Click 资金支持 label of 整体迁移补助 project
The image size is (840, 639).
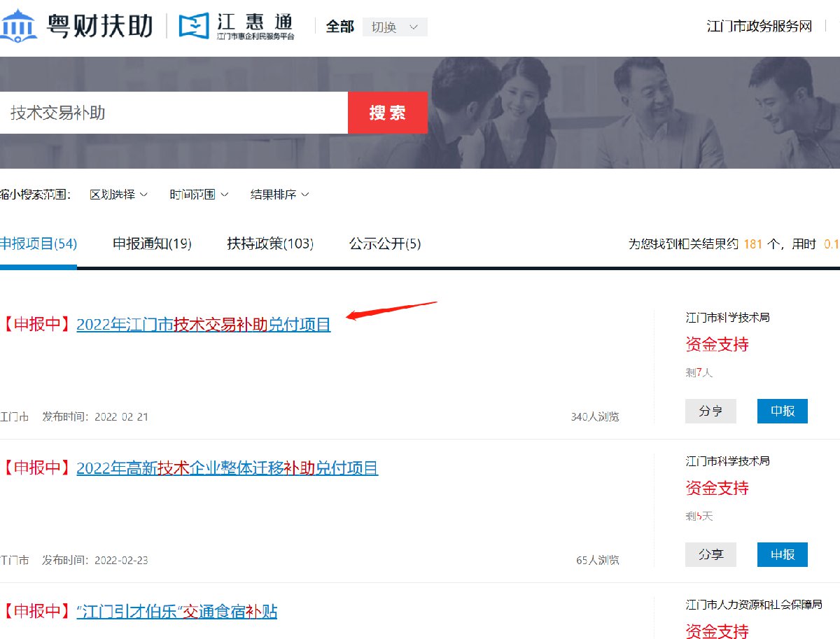(717, 488)
